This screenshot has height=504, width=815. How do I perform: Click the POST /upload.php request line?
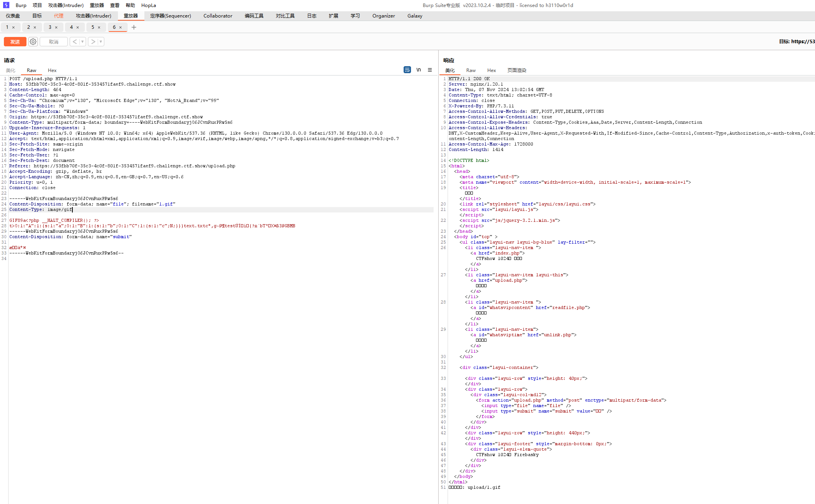click(x=44, y=79)
